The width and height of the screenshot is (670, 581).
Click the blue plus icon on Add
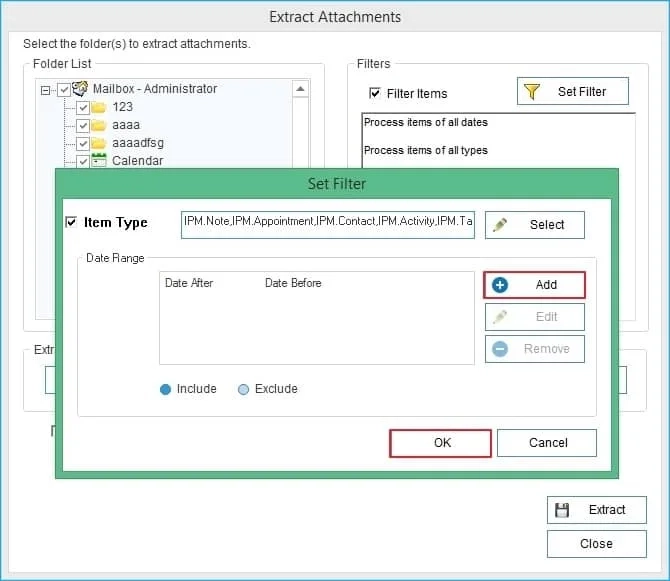point(500,285)
